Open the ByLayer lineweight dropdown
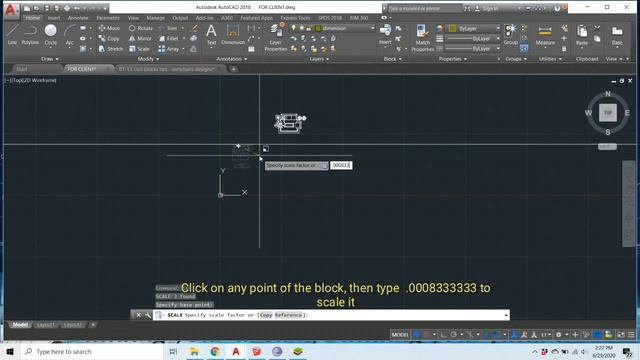 tap(473, 38)
